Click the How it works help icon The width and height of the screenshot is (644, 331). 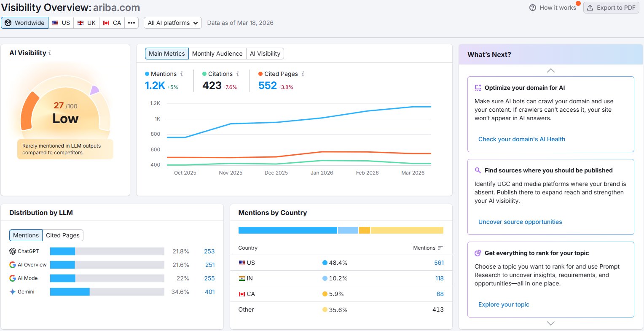tap(533, 8)
